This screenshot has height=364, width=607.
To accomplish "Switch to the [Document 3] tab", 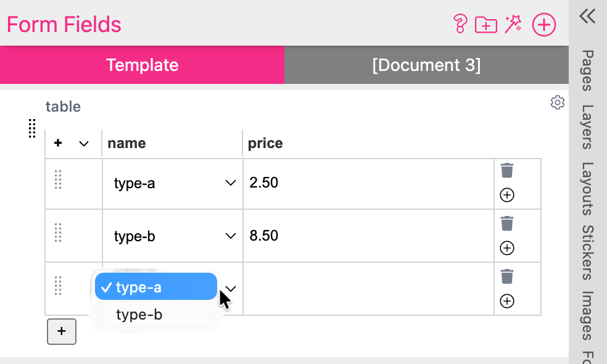I will [427, 65].
